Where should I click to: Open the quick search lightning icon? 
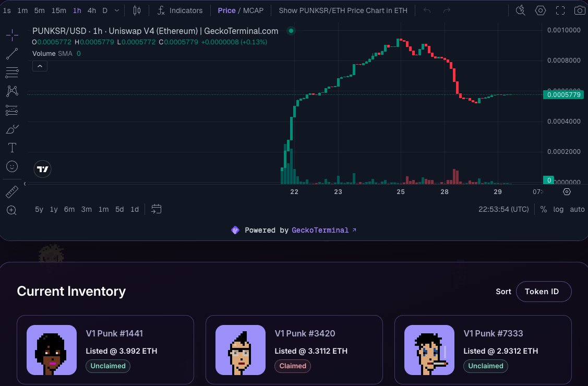click(520, 10)
